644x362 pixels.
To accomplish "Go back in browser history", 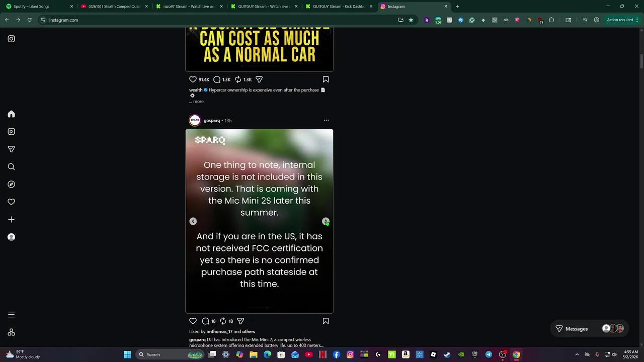I will (7, 20).
